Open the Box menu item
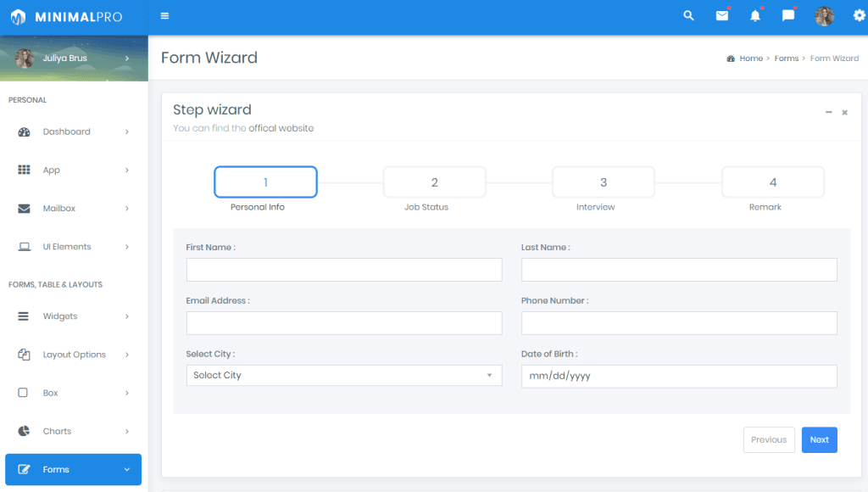The height and width of the screenshot is (492, 868). (x=74, y=393)
